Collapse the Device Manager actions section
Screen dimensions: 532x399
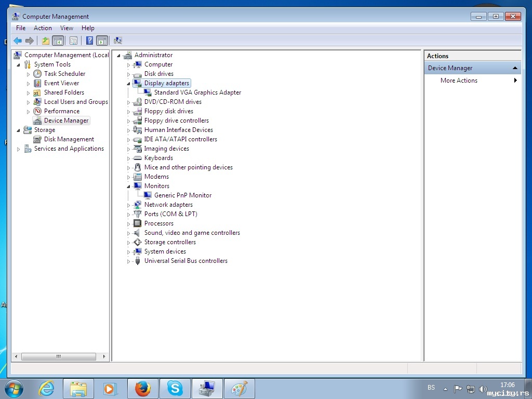pos(515,68)
